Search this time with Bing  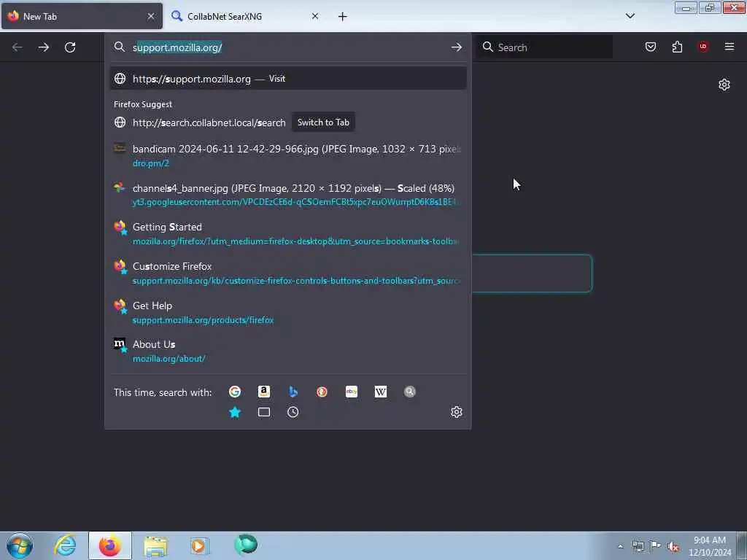pyautogui.click(x=293, y=392)
